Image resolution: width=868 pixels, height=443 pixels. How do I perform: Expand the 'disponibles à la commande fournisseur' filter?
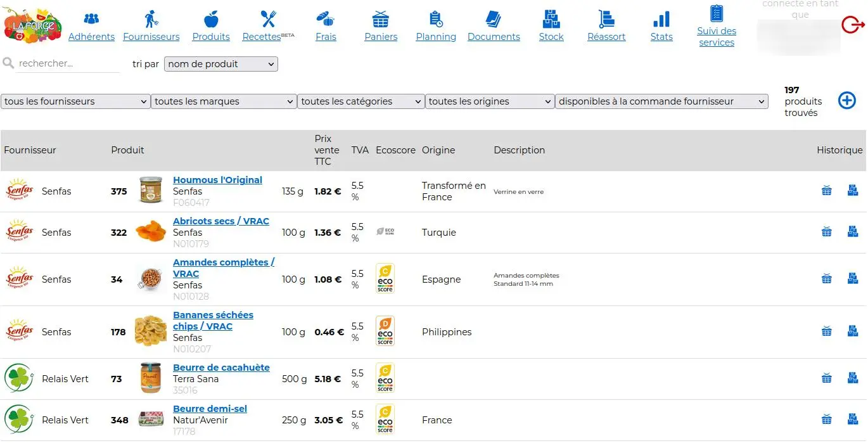(x=661, y=101)
